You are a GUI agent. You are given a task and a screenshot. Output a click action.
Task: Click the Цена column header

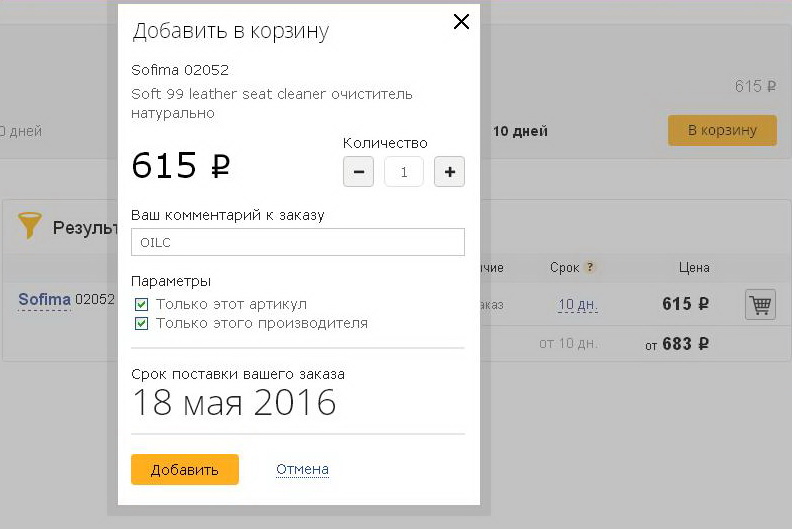tap(694, 268)
